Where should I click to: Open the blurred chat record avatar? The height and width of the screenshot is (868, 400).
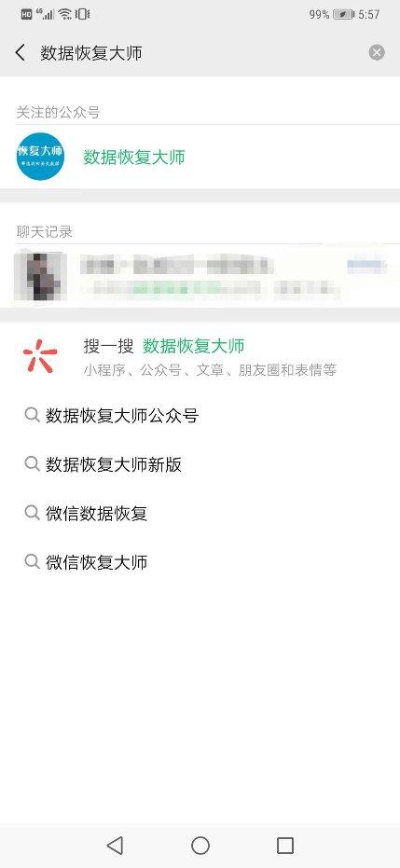click(40, 276)
